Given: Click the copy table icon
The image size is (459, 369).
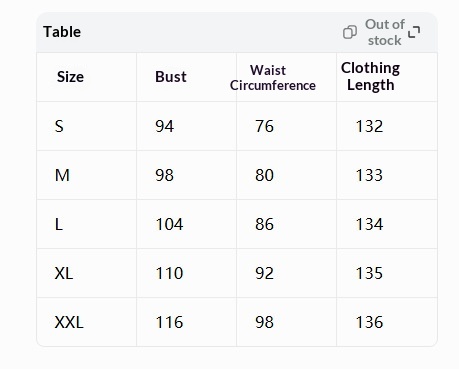Looking at the screenshot, I should pos(350,32).
